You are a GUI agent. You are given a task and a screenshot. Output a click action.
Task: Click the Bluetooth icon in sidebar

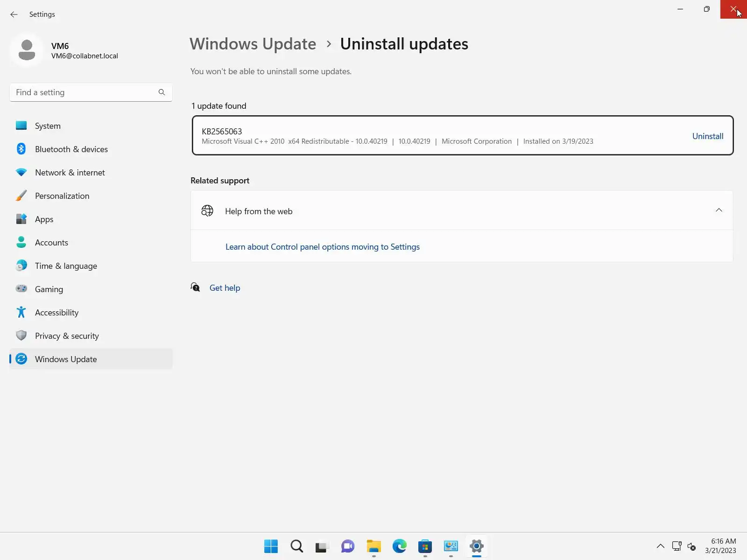21,149
